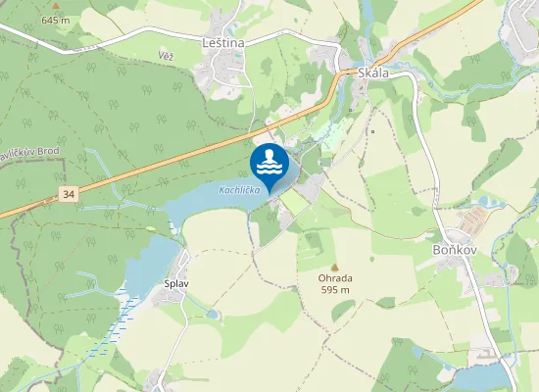Click the lake in the bottom-right corner
The image size is (539, 392).
480,378
